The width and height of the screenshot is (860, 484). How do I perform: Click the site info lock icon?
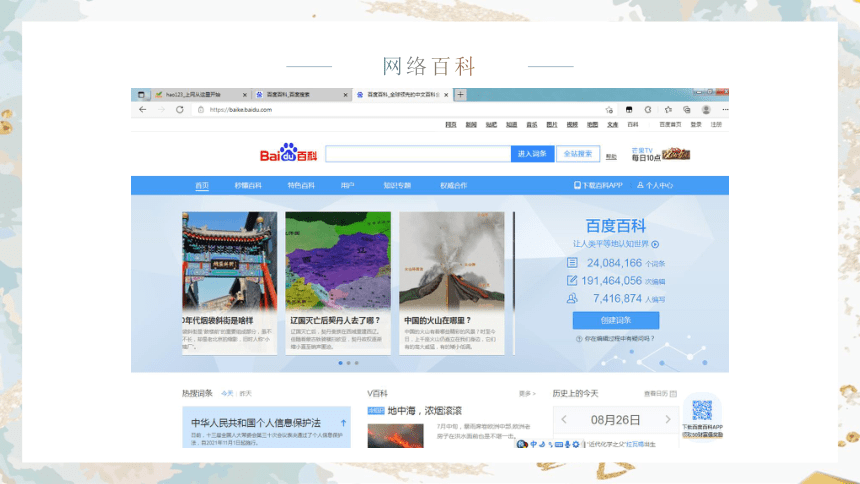click(201, 110)
